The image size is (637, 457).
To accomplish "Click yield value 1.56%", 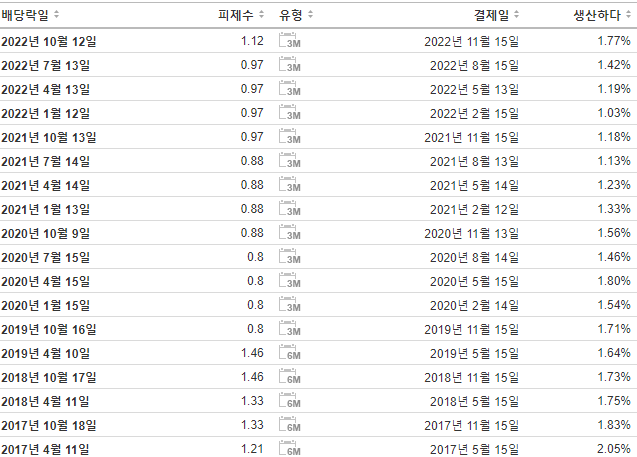I will [614, 232].
